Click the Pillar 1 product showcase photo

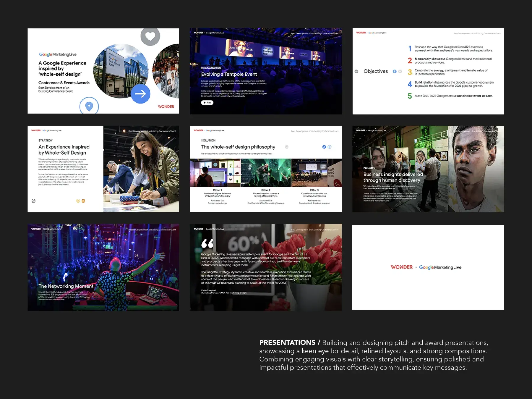click(215, 173)
